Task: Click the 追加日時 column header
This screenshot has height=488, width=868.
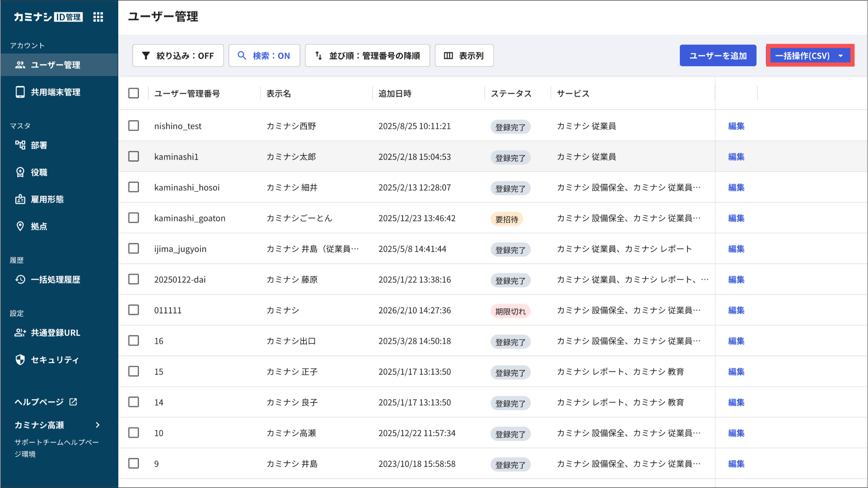Action: point(395,93)
